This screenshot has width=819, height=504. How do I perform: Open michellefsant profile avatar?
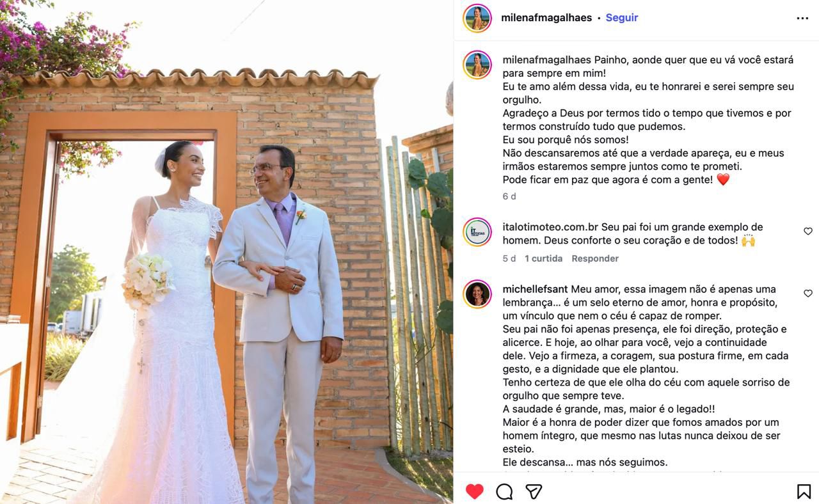click(x=477, y=294)
